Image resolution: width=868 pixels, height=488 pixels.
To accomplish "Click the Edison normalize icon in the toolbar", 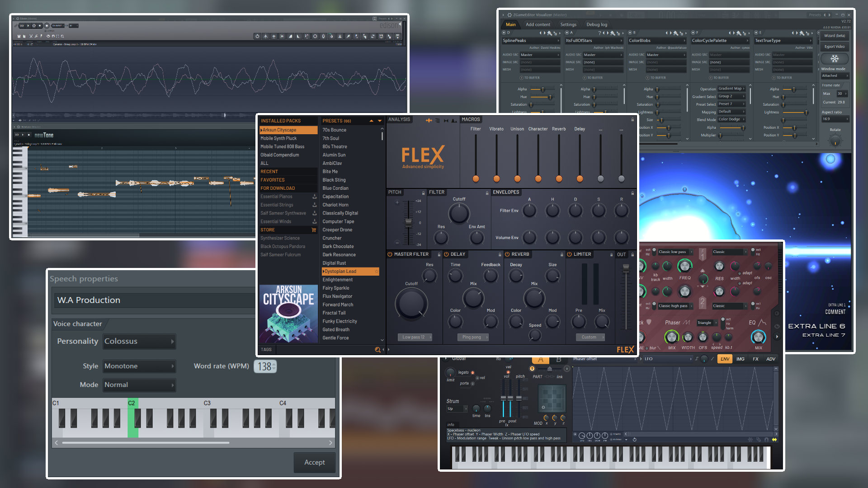I will tap(265, 37).
